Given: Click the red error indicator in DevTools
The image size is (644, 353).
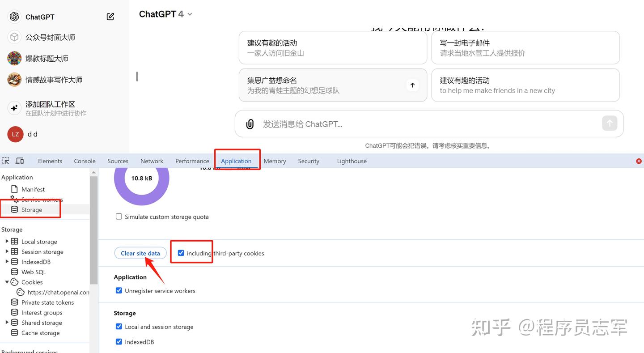Looking at the screenshot, I should pos(639,161).
